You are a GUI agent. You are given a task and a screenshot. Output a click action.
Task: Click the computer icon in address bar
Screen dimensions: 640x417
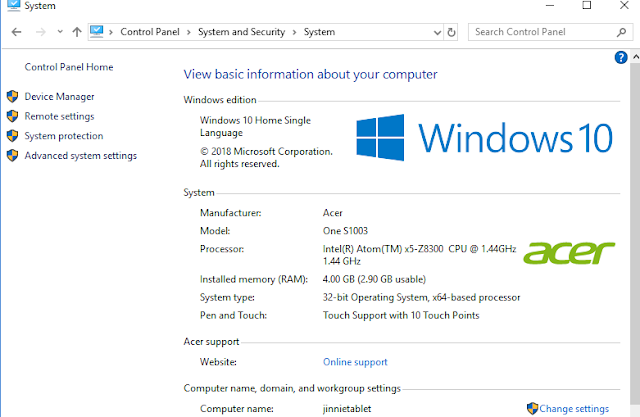click(97, 31)
